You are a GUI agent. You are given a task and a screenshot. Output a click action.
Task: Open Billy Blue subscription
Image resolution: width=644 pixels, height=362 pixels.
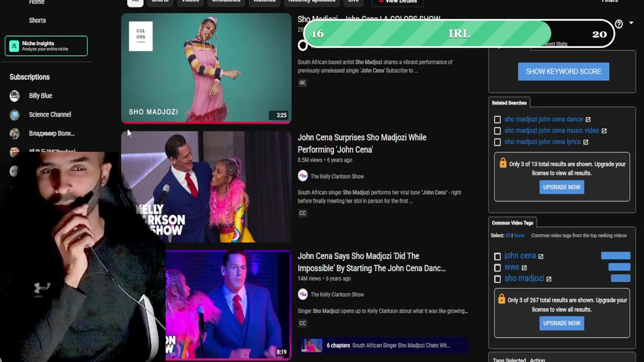pos(40,96)
